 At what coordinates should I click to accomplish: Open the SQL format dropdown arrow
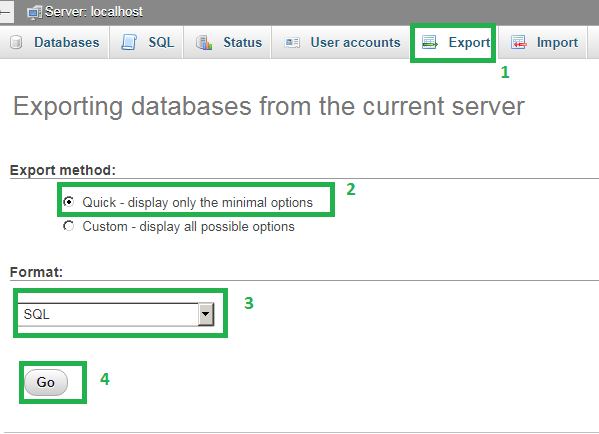click(x=206, y=314)
